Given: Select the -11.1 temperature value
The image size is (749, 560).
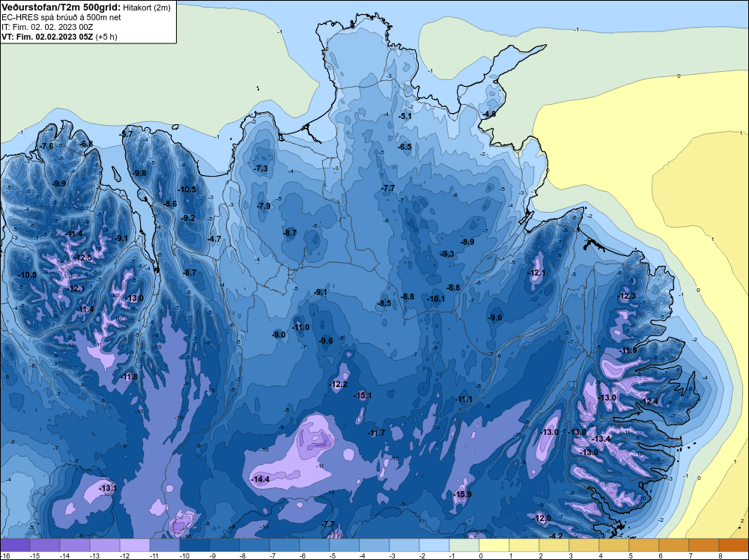Looking at the screenshot, I should click(464, 400).
